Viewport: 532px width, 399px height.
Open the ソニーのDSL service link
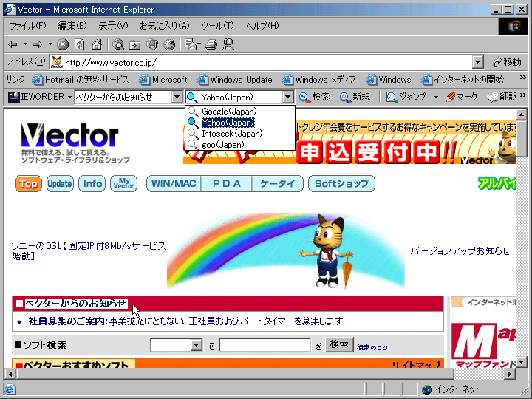(89, 250)
